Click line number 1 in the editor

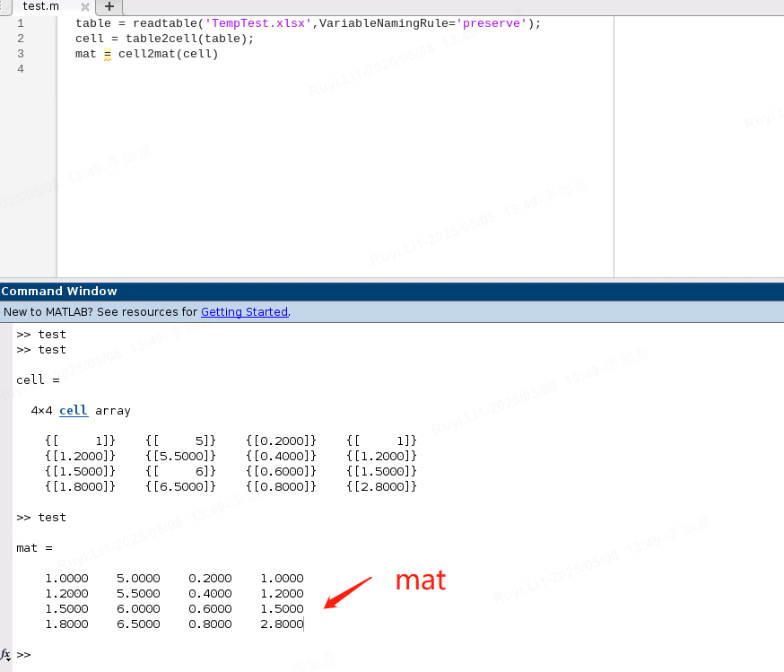pos(20,22)
